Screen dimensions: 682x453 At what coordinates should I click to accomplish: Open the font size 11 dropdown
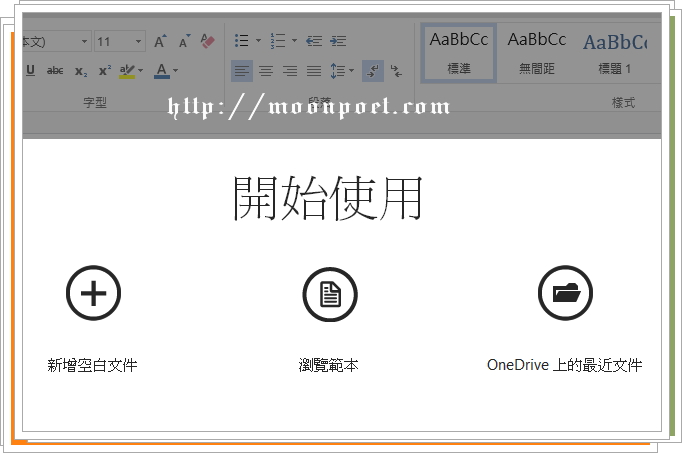(x=138, y=42)
